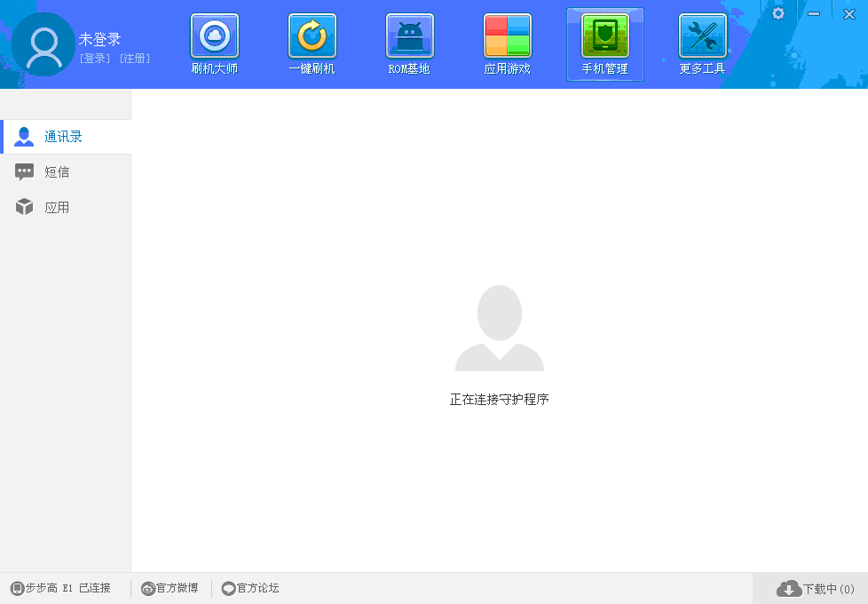Select the 一键刷机 refresh icon

[312, 36]
